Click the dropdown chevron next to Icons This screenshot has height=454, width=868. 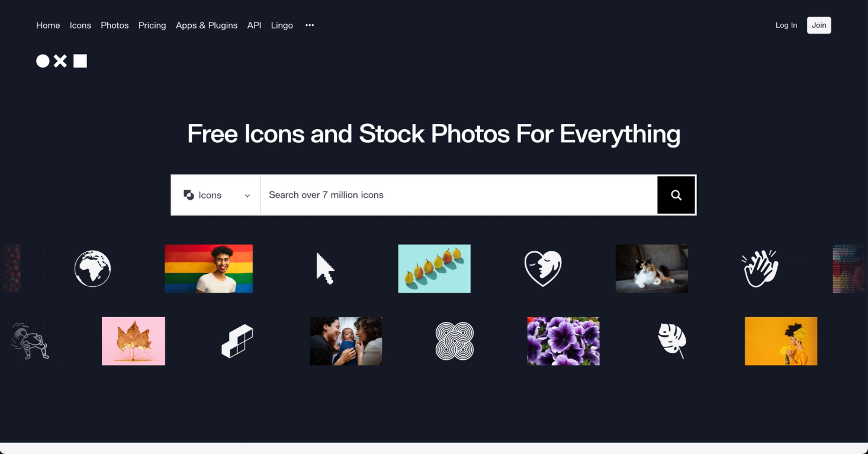(247, 196)
